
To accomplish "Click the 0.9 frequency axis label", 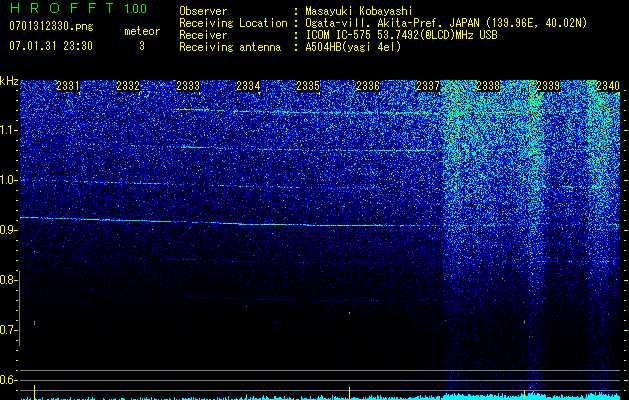I will [x=8, y=230].
